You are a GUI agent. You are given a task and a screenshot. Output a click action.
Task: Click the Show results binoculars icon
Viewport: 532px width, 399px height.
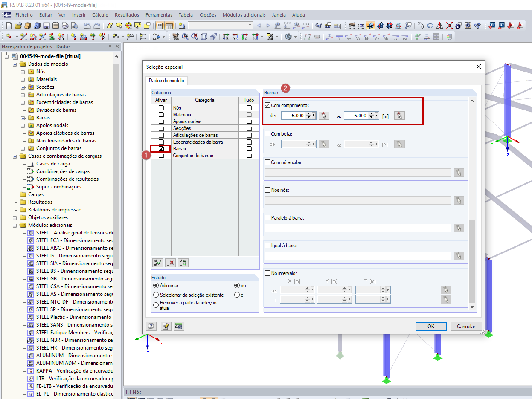(318, 26)
